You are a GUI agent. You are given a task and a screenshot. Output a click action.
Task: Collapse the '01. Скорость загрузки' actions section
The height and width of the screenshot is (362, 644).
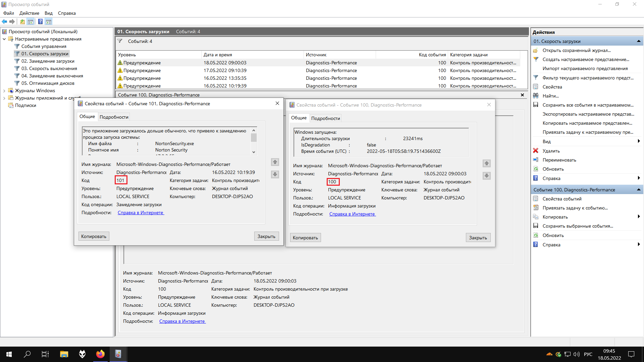point(639,41)
